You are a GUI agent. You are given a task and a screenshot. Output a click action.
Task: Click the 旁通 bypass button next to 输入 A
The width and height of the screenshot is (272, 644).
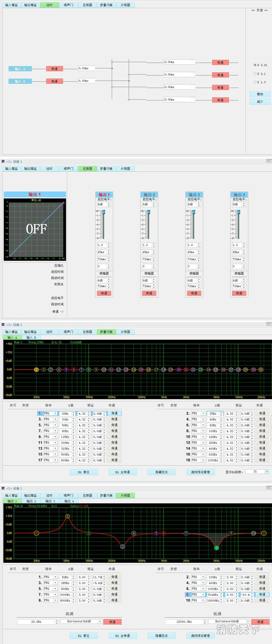point(54,69)
